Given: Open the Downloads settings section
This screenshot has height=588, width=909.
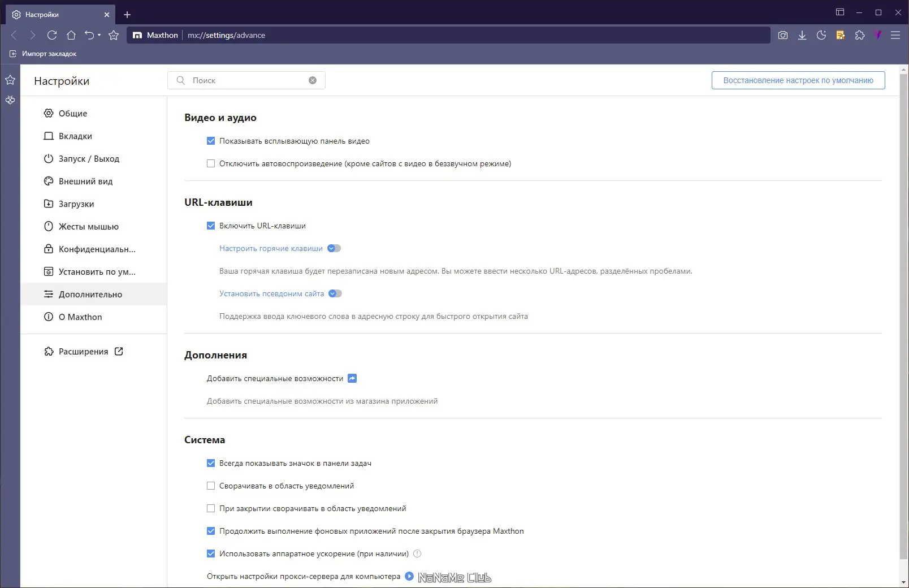Looking at the screenshot, I should [x=94, y=204].
